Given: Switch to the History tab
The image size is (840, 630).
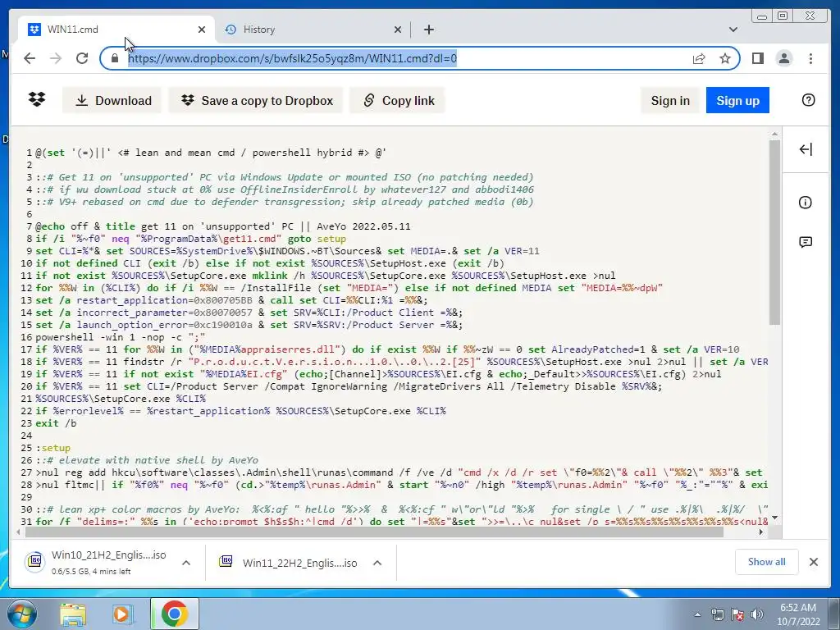Looking at the screenshot, I should tap(313, 30).
